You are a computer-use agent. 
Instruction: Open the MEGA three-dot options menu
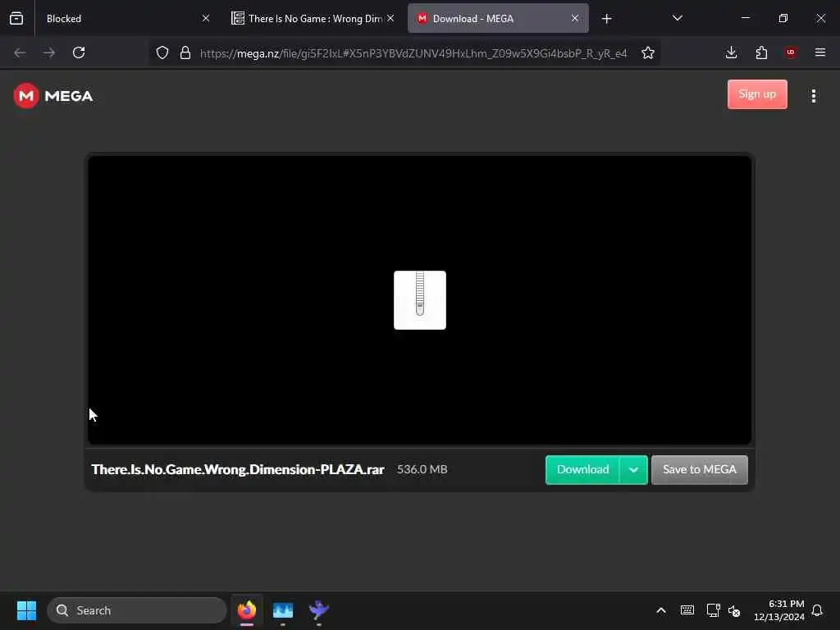[x=813, y=96]
